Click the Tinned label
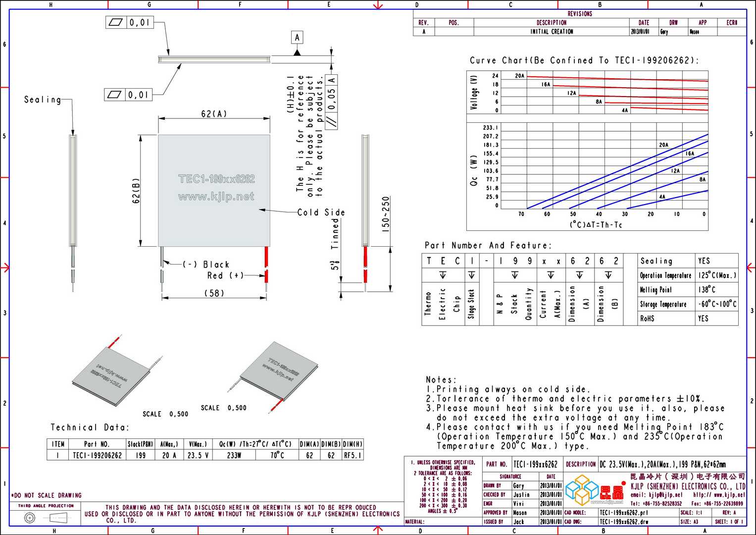 click(x=335, y=233)
